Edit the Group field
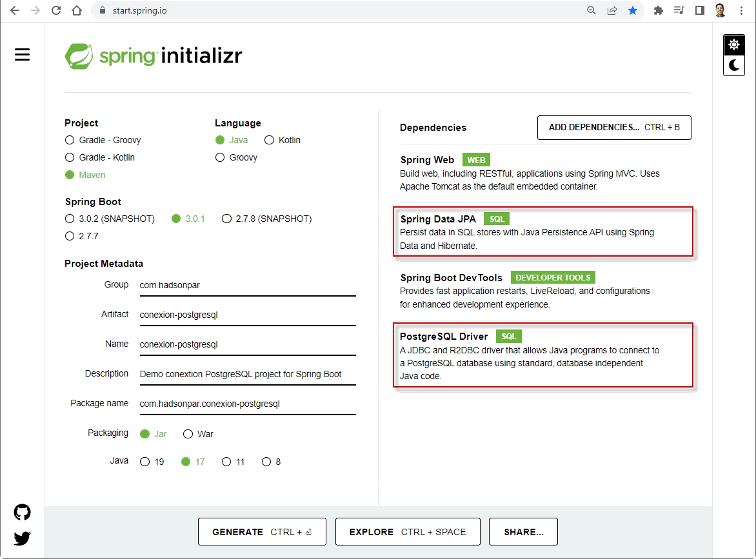Viewport: 756px width, 559px height. click(x=248, y=285)
